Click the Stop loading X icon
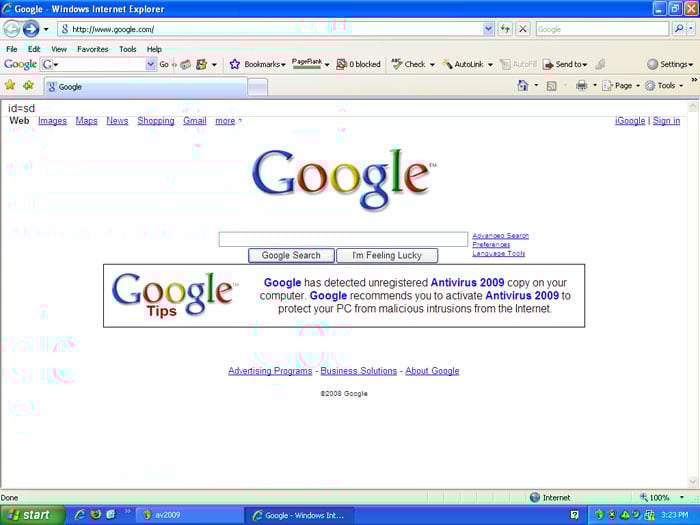Image resolution: width=700 pixels, height=525 pixels. pos(522,29)
